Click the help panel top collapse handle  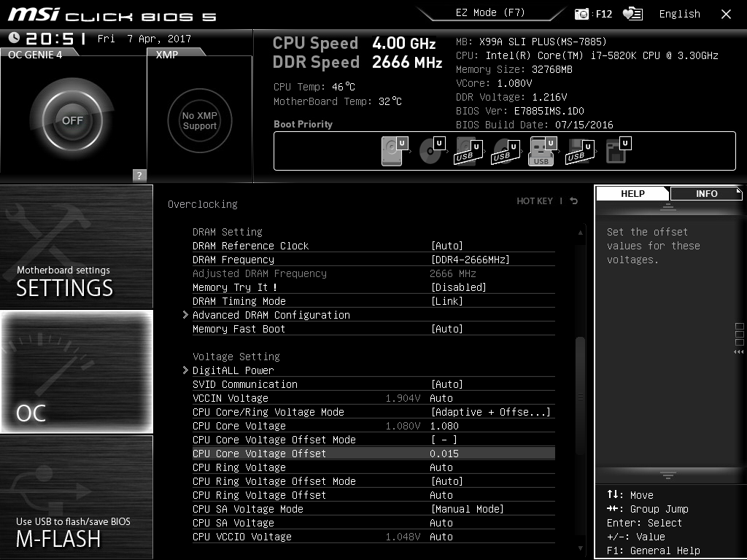668,206
